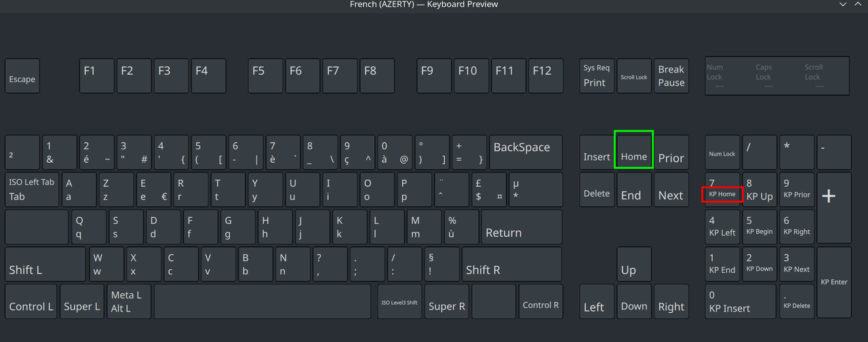
Task: Click the Scroll Lock key
Action: (x=633, y=76)
